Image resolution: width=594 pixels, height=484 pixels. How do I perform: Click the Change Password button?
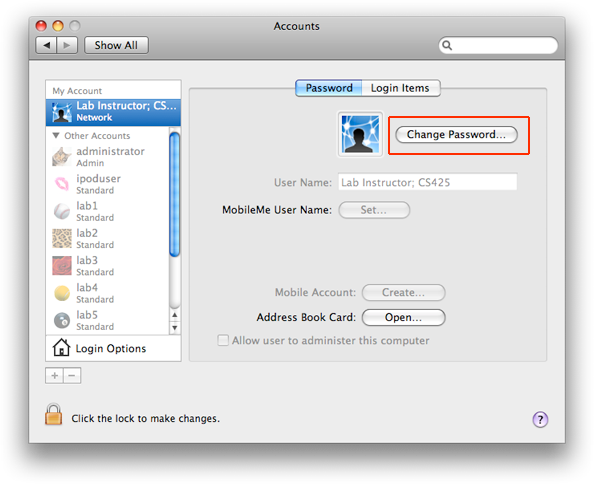[456, 134]
